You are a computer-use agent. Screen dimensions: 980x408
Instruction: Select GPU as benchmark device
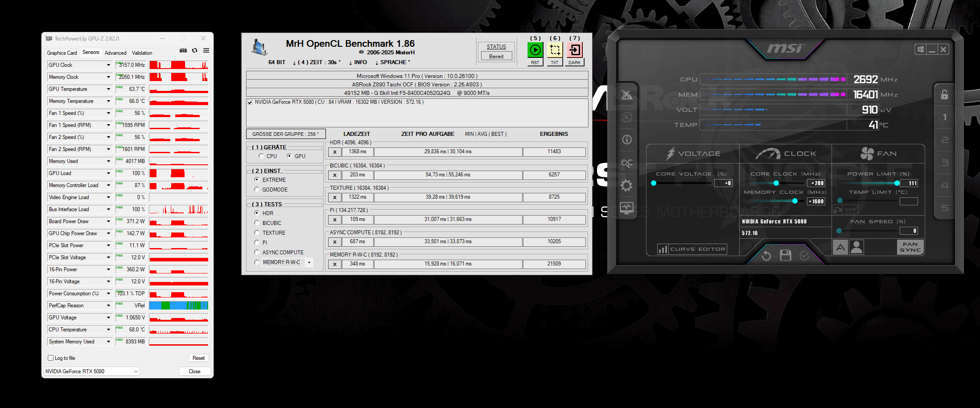click(289, 156)
